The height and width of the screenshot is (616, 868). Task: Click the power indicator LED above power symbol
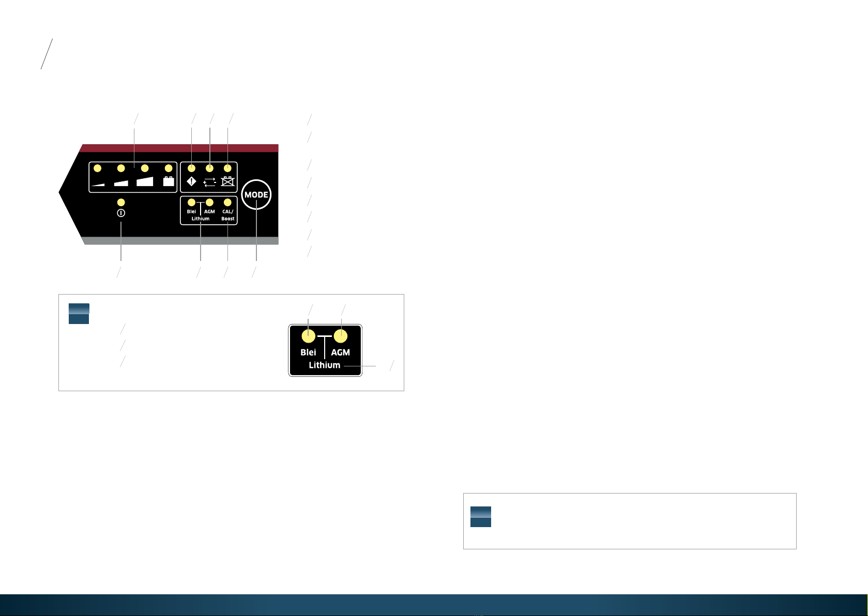pyautogui.click(x=120, y=202)
